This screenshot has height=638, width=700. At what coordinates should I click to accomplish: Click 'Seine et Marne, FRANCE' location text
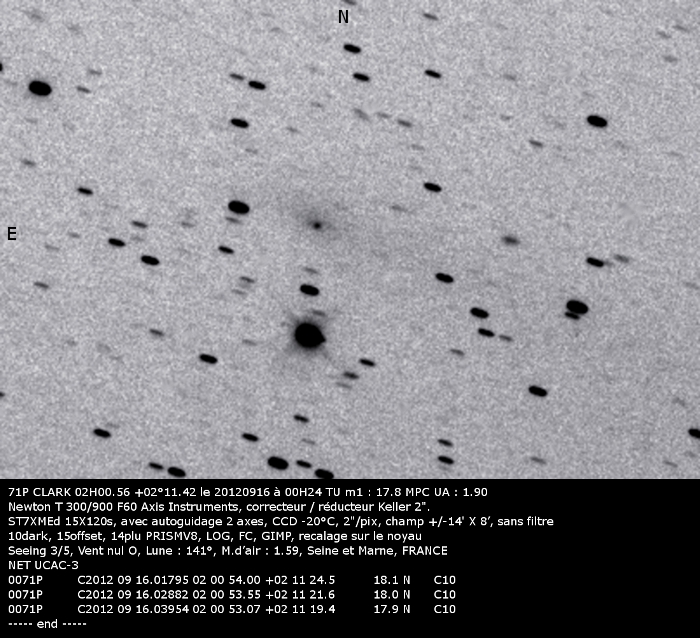point(378,550)
